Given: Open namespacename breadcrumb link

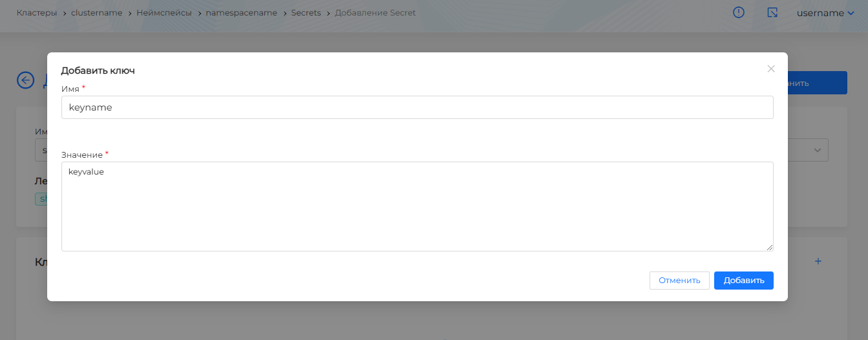Looking at the screenshot, I should point(241,13).
